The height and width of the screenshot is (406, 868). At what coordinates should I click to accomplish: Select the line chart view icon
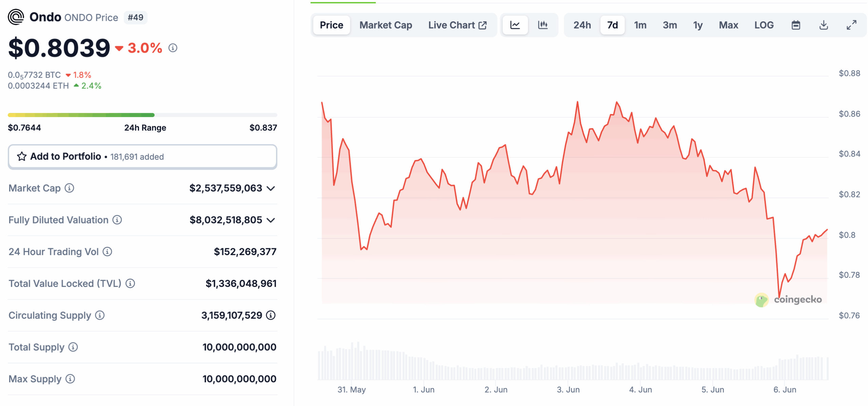pyautogui.click(x=515, y=25)
